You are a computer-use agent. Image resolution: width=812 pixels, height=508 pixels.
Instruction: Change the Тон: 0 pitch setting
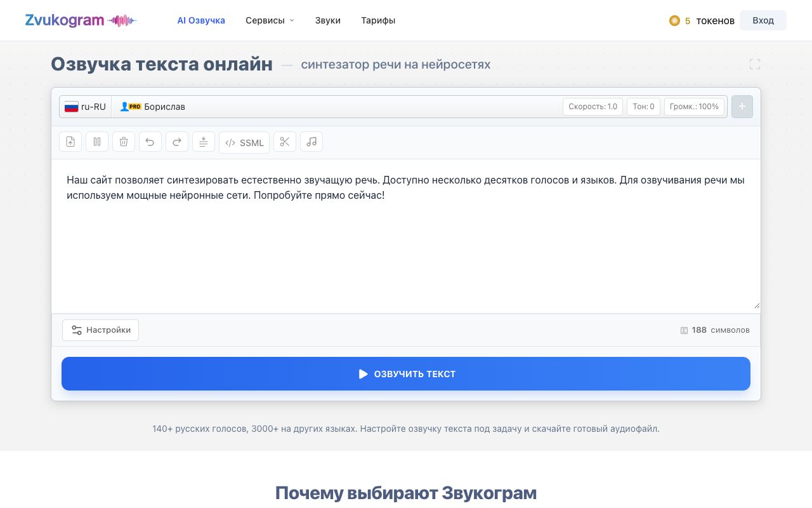pyautogui.click(x=644, y=107)
